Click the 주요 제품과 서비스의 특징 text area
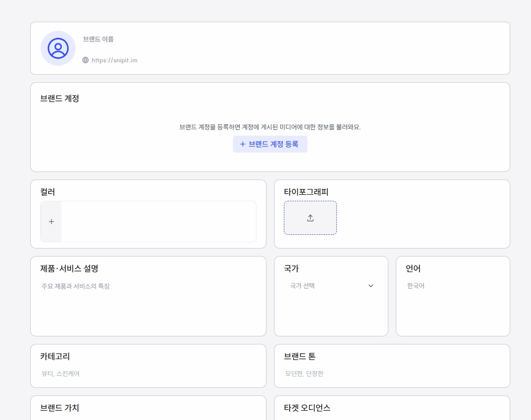The image size is (531, 420). [x=148, y=305]
